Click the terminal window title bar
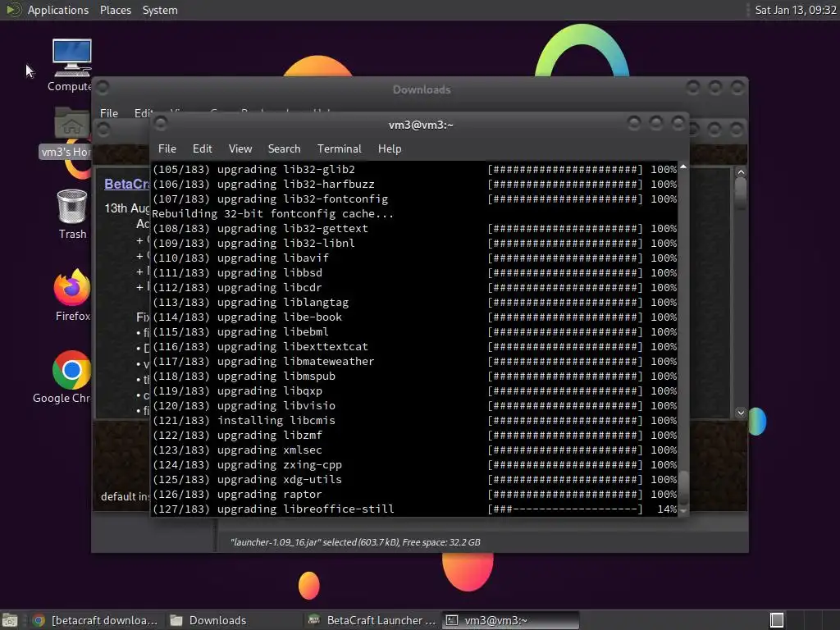Screen dimensions: 840x630 point(421,125)
